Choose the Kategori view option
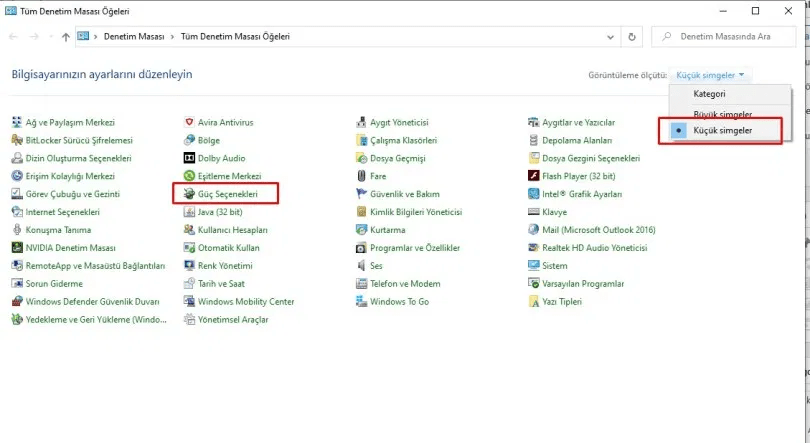The width and height of the screenshot is (810, 443). pyautogui.click(x=709, y=94)
